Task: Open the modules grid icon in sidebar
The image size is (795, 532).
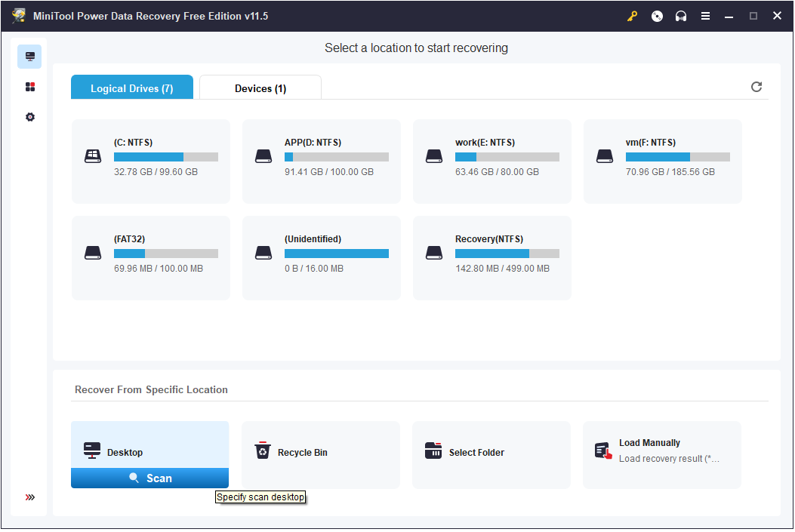Action: click(29, 86)
